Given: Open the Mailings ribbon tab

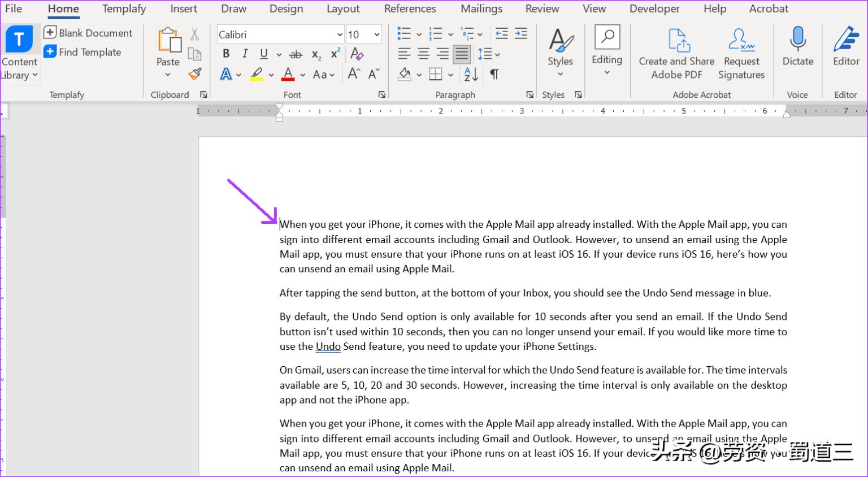Looking at the screenshot, I should click(x=481, y=8).
